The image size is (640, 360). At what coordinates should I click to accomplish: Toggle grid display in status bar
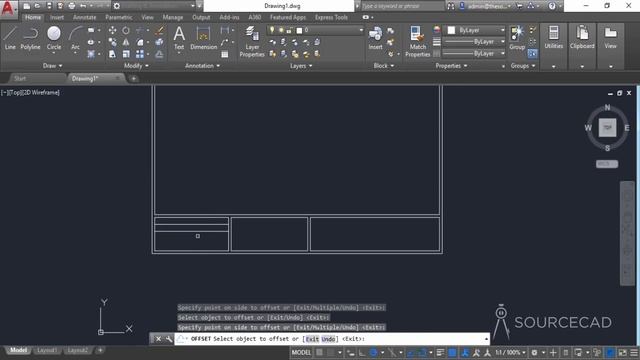click(319, 352)
